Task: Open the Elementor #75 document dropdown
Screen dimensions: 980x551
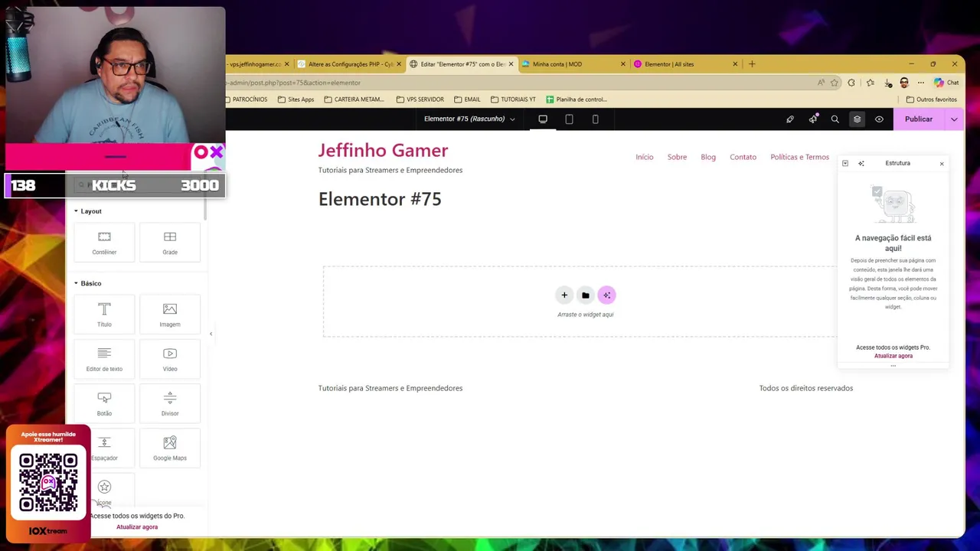Action: coord(469,119)
